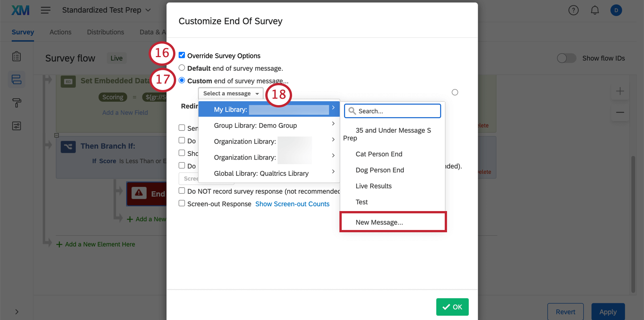Open the survey builder clipboard icon
This screenshot has width=644, height=320.
tap(16, 56)
